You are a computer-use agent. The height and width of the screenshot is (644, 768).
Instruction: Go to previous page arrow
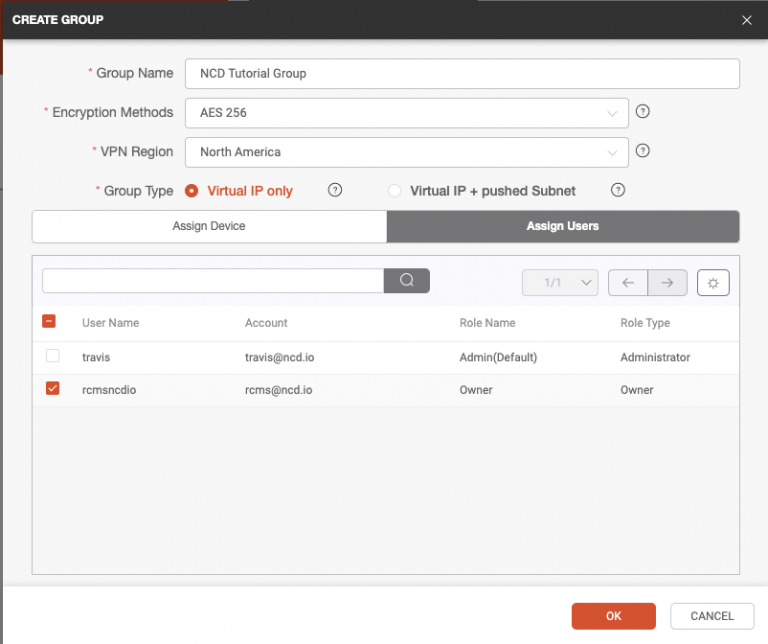tap(628, 283)
